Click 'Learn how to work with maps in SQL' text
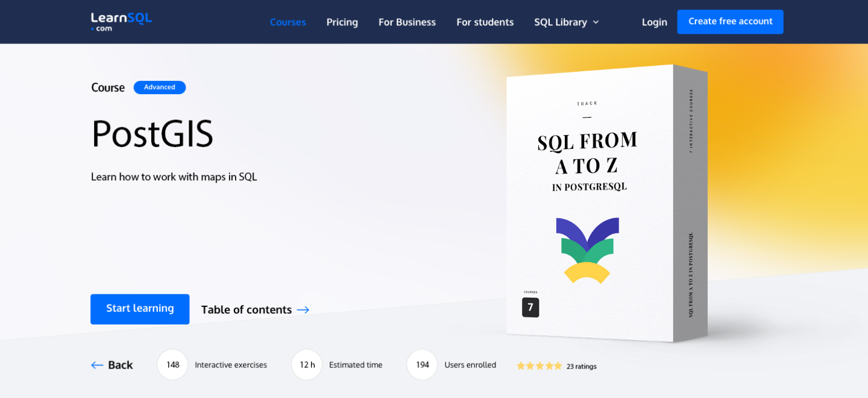The height and width of the screenshot is (398, 868). pyautogui.click(x=174, y=177)
